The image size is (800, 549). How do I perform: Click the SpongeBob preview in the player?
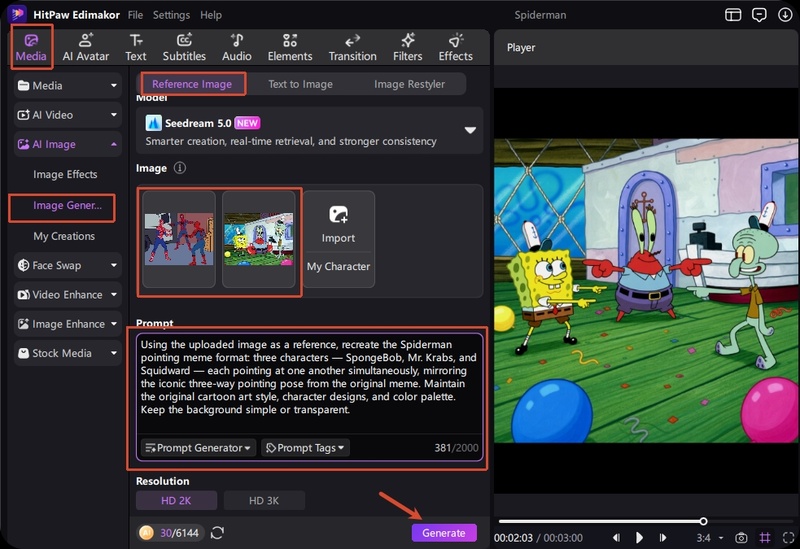646,290
